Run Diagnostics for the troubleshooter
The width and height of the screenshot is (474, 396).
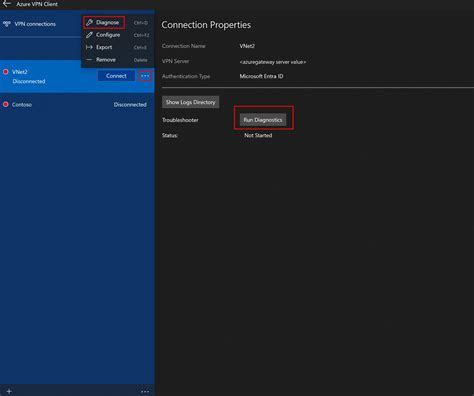[263, 120]
